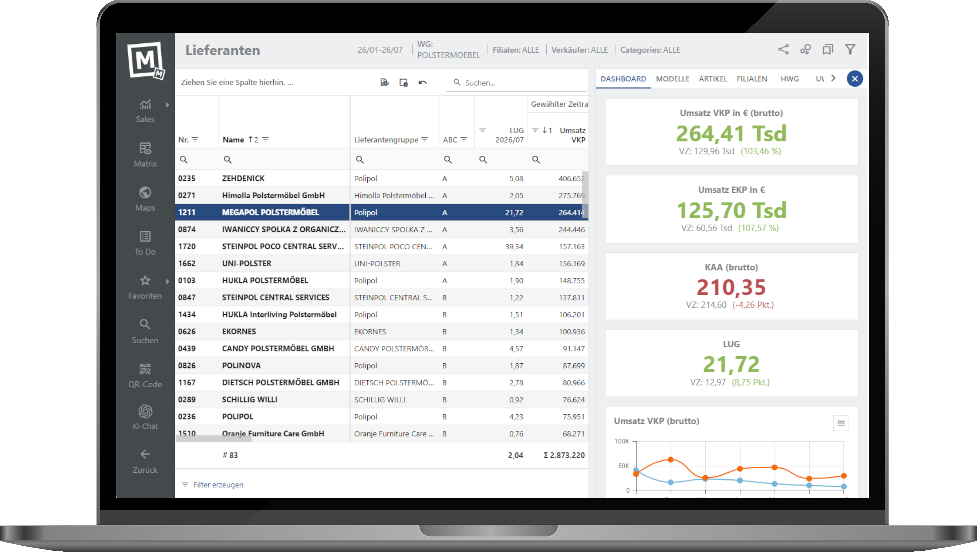The height and width of the screenshot is (552, 980).
Task: Open the Nr. column filter
Action: click(x=195, y=140)
